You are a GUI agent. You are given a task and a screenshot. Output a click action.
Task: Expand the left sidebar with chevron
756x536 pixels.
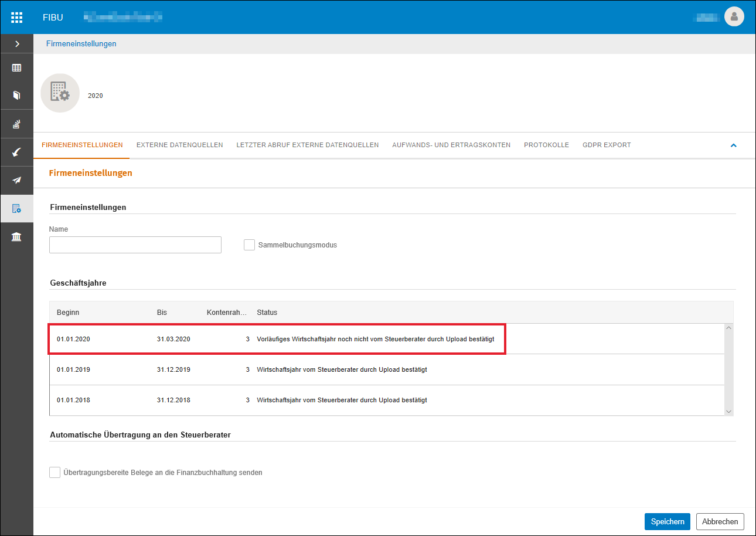point(16,44)
